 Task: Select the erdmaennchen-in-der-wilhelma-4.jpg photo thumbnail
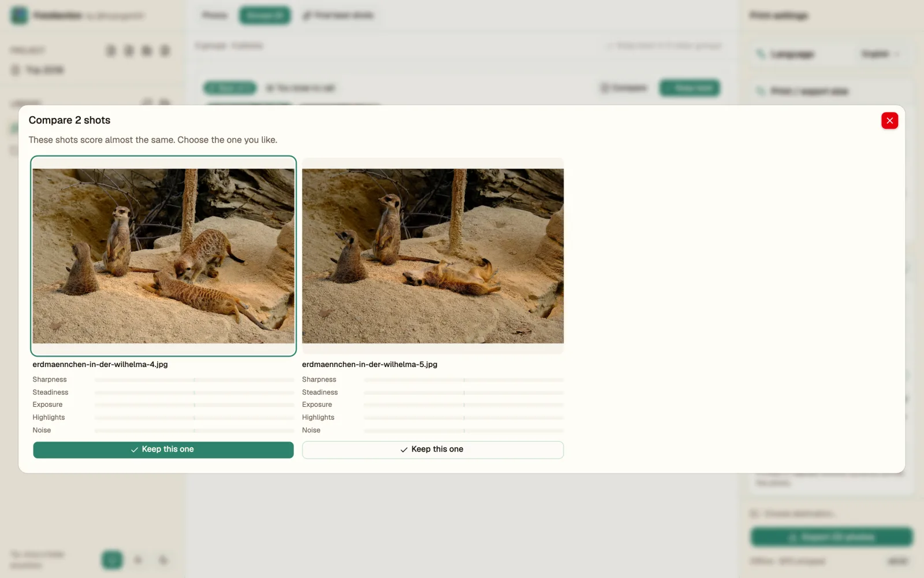tap(163, 256)
